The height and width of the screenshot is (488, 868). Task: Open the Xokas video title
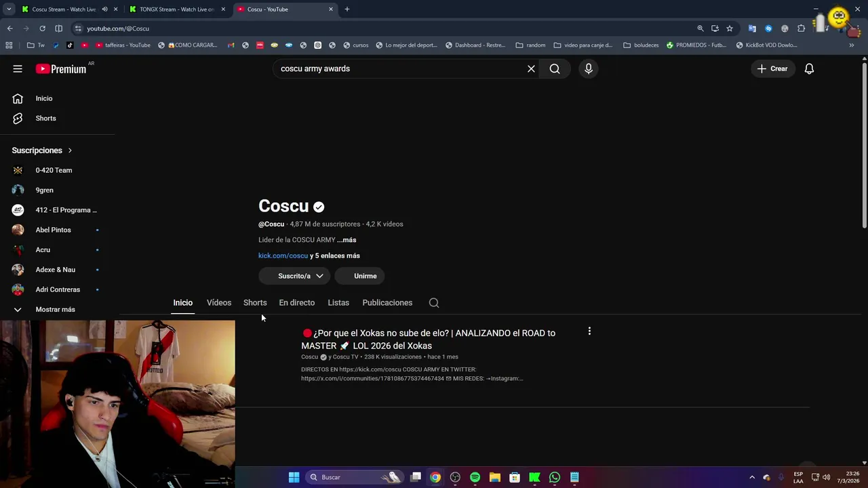tap(429, 339)
